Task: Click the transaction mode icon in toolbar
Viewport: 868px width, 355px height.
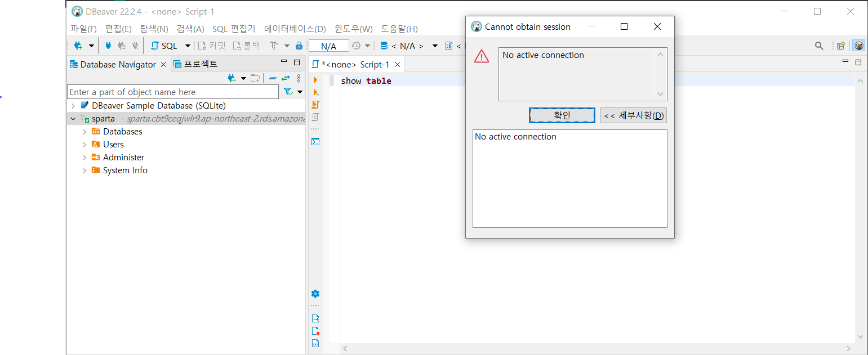Action: click(274, 46)
